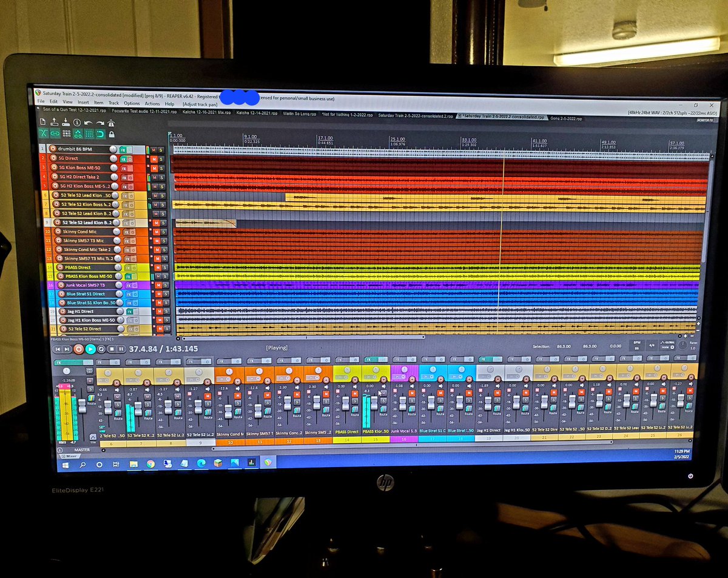The height and width of the screenshot is (578, 728).
Task: Toggle grid lines toolbar icon
Action: point(89,134)
